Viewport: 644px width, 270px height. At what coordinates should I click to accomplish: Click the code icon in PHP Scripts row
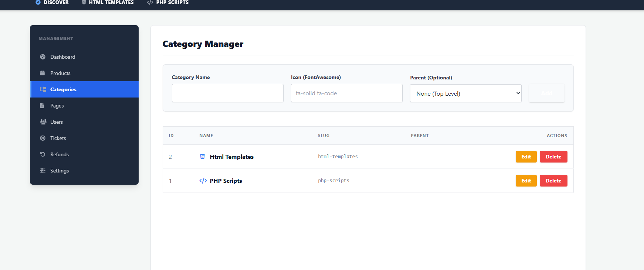coord(203,181)
